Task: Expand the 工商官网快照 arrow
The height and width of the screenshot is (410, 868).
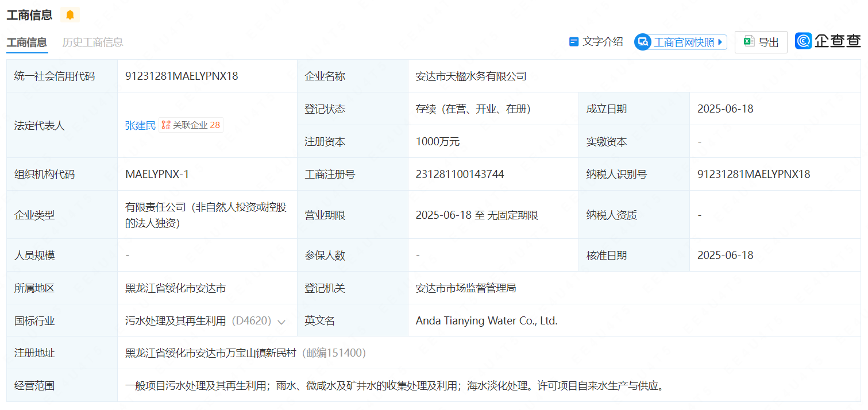Action: pos(720,42)
